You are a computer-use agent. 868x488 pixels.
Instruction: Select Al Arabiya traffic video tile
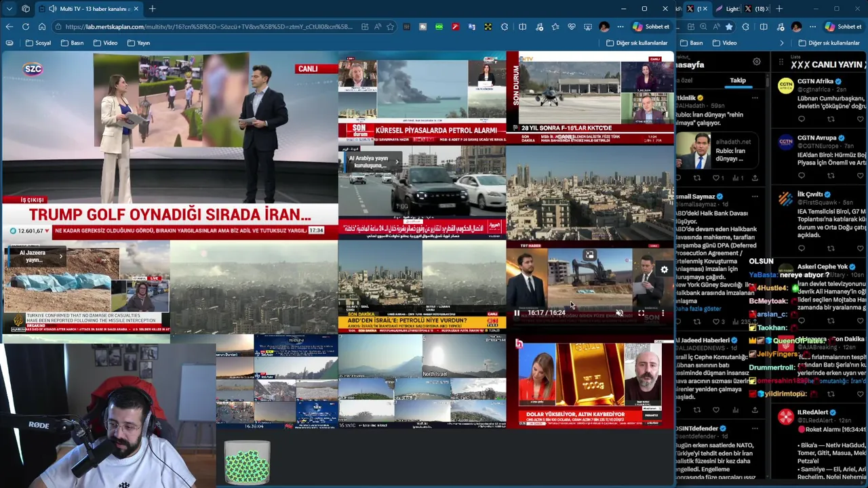click(422, 192)
